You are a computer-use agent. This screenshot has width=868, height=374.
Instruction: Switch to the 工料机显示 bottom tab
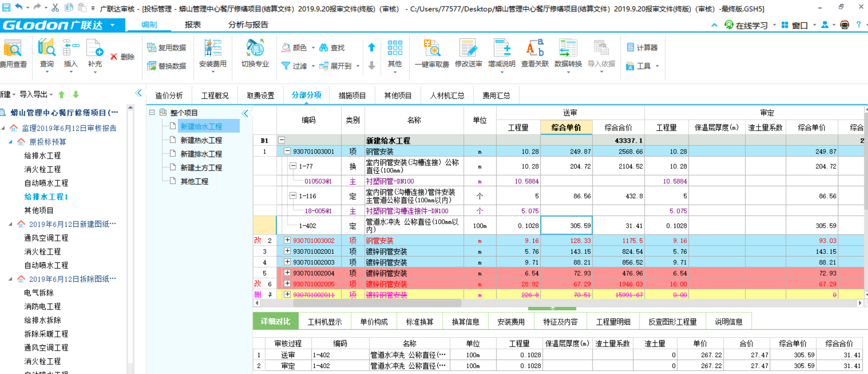(325, 321)
